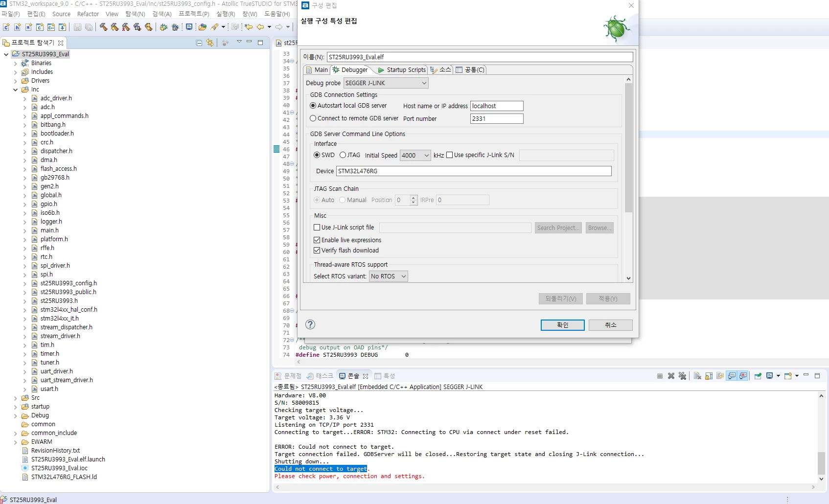
Task: Click inside Device STM32L476RG field
Action: pos(474,171)
